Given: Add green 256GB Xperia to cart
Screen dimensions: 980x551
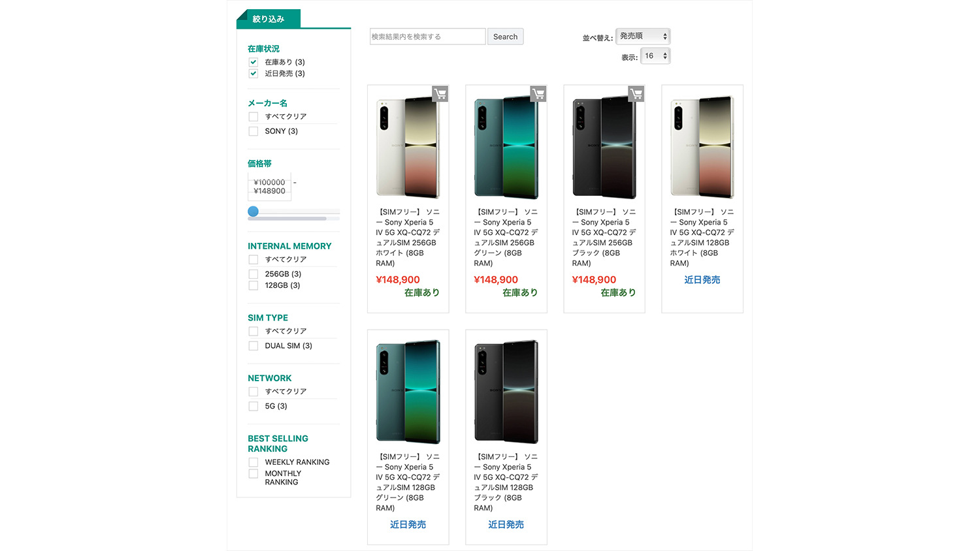Looking at the screenshot, I should [538, 94].
